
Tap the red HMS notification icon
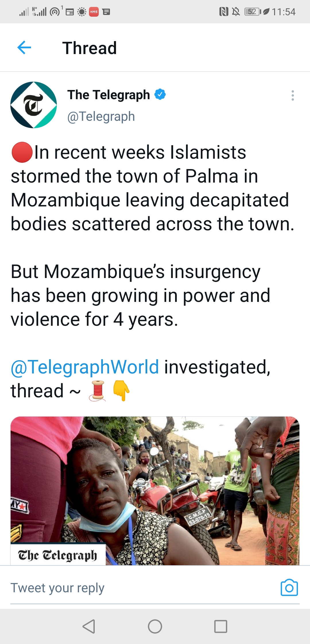(94, 12)
